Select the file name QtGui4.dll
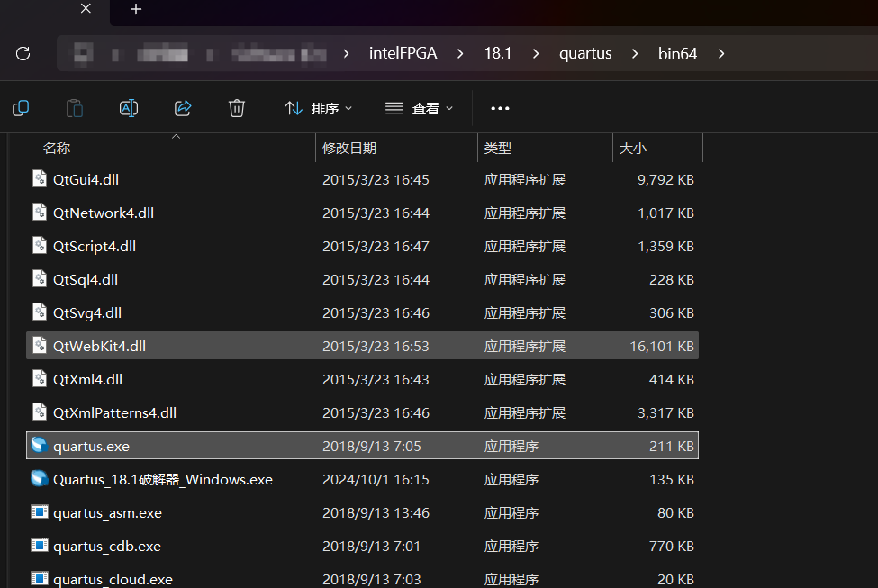Viewport: 878px width, 588px height. tap(86, 180)
